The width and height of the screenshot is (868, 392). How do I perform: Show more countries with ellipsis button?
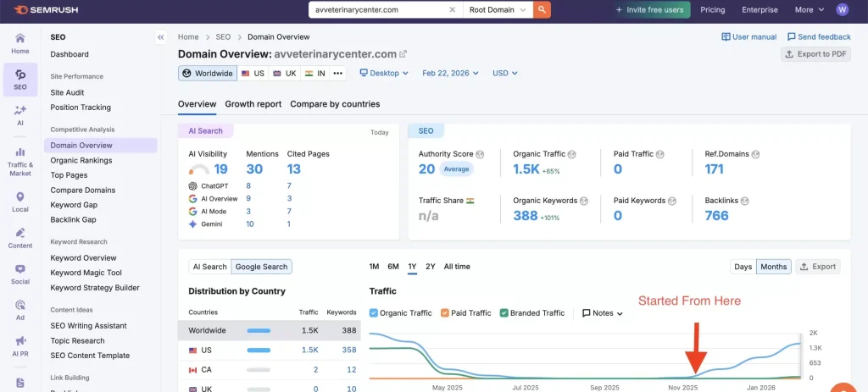[337, 73]
